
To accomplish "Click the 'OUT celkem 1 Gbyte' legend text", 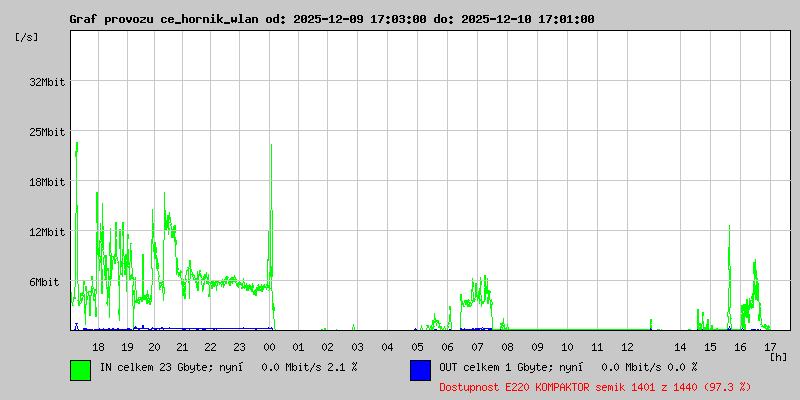I will [490, 367].
